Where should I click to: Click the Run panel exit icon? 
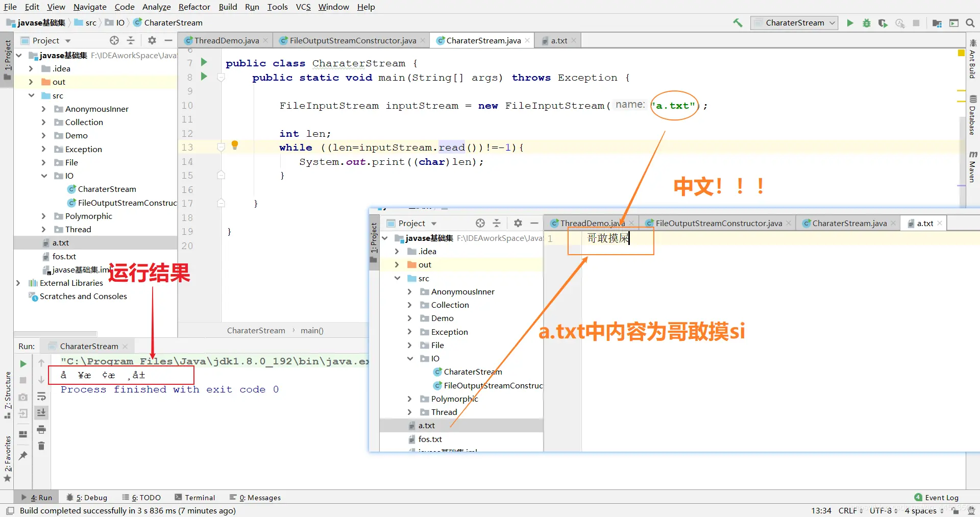pyautogui.click(x=23, y=414)
